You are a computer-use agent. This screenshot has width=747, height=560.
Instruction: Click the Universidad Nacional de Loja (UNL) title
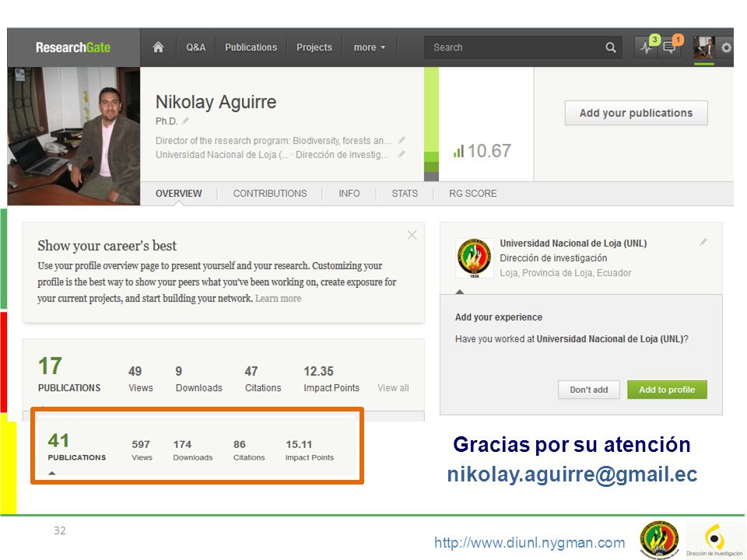coord(573,243)
